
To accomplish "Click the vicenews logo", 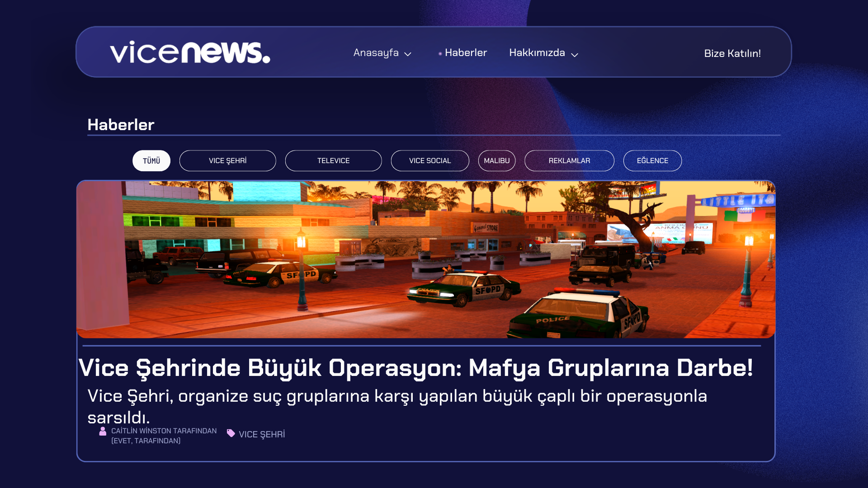I will click(190, 52).
